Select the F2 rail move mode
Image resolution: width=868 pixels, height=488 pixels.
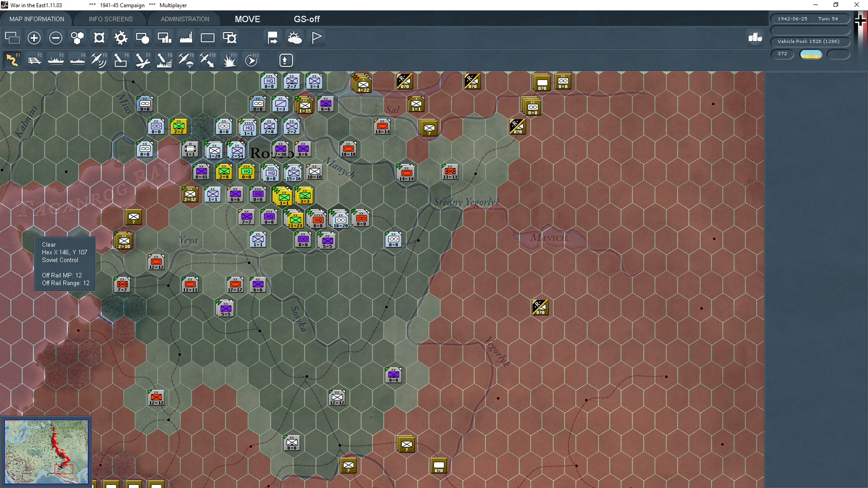click(x=34, y=60)
